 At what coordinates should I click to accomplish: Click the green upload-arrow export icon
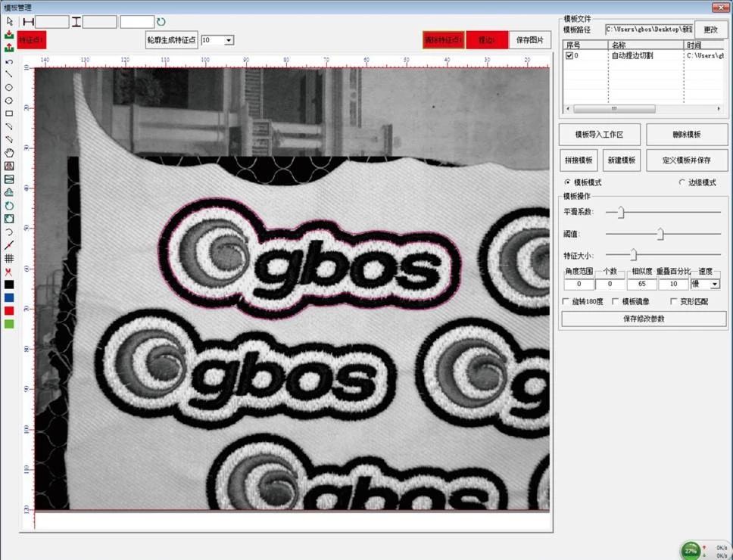coord(9,48)
